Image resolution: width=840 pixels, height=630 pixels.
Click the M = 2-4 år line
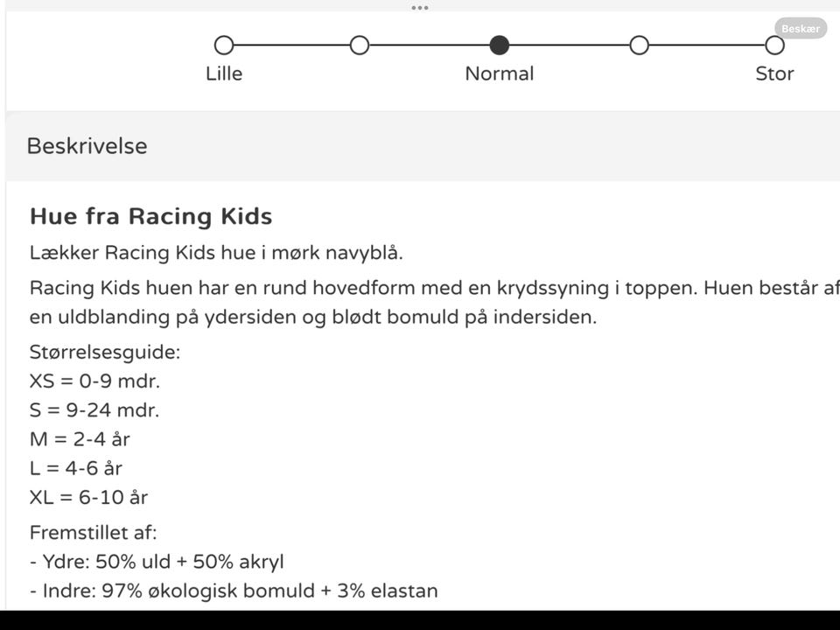pos(80,439)
